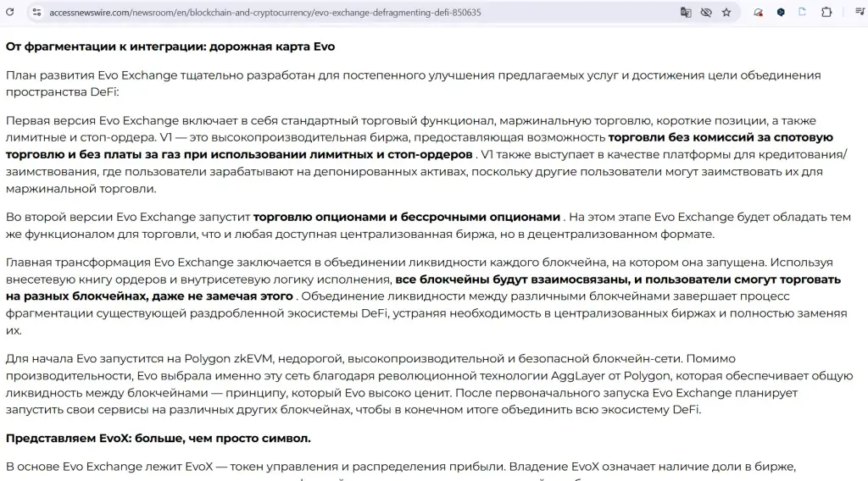Open the site information icon beside the URL
This screenshot has width=868, height=481.
36,12
